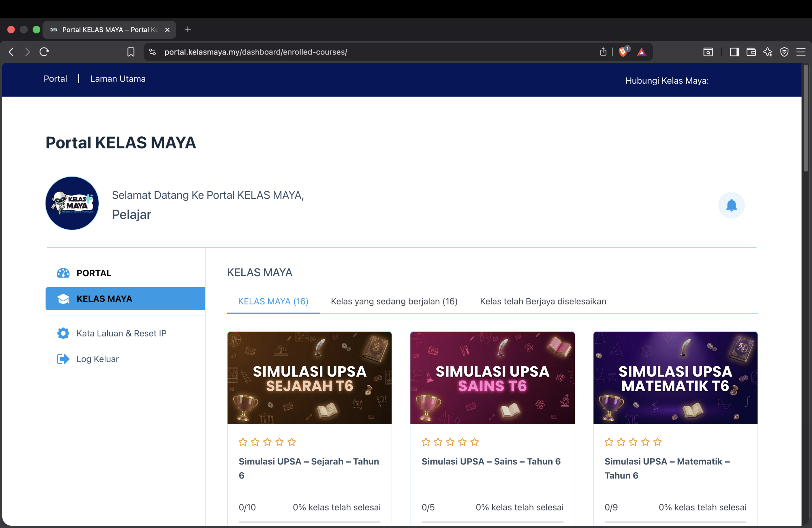Open Simulasi UPSA – Sejarah – Tahun 6 title
Image resolution: width=812 pixels, height=528 pixels.
[x=309, y=468]
